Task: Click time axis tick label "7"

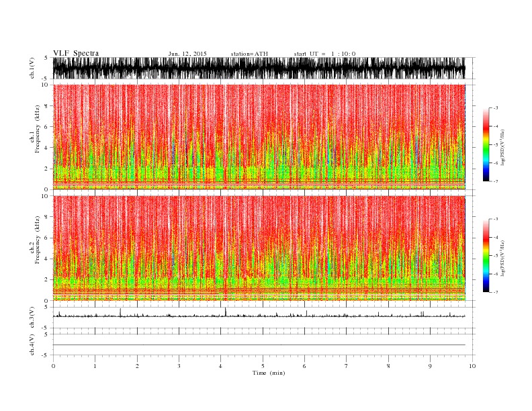Action: 346,366
